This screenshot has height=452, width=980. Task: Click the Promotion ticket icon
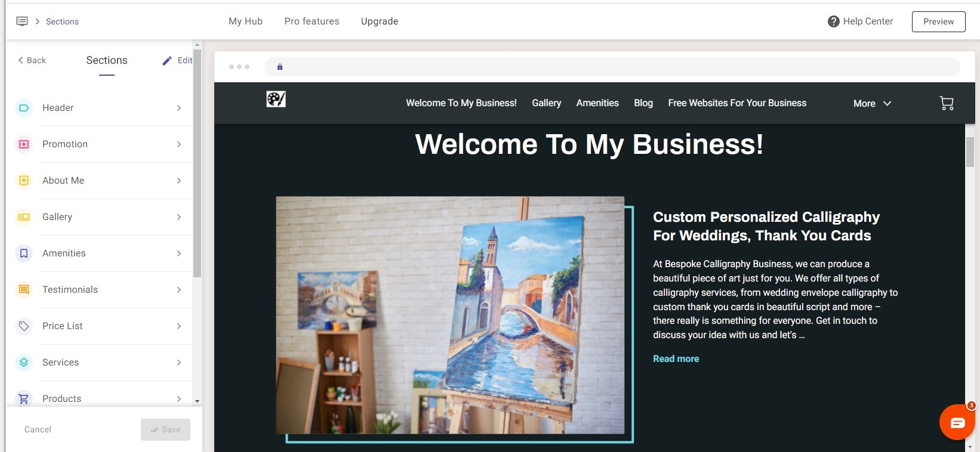(24, 144)
